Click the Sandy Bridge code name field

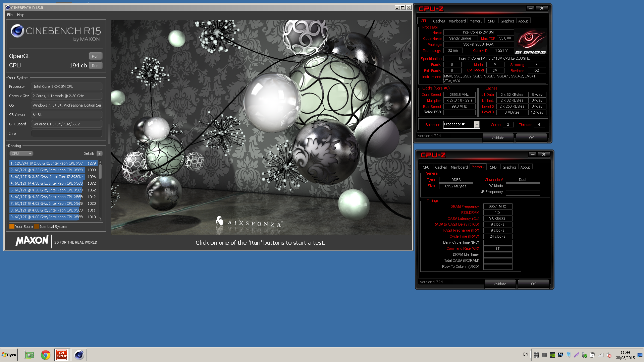point(460,39)
